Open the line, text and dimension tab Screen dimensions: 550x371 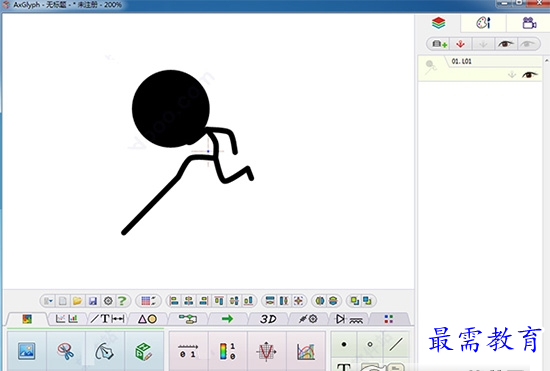click(x=107, y=319)
